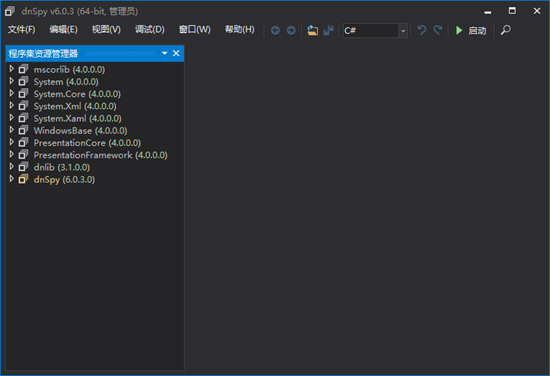The image size is (550, 376).
Task: Click the System.Xaml assembly icon
Action: click(23, 118)
